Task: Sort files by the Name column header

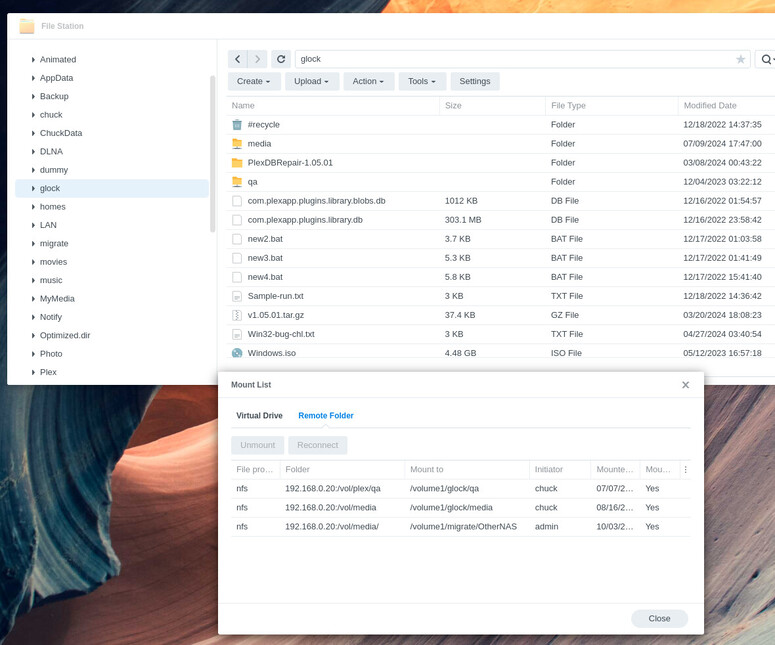Action: point(334,106)
